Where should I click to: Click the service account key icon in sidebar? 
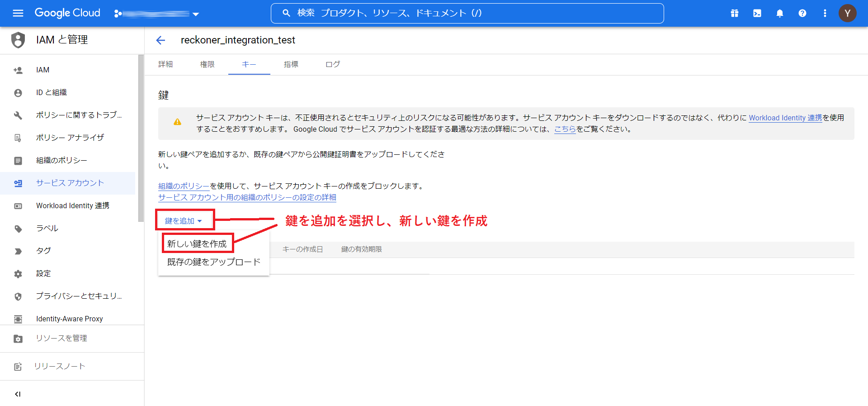tap(18, 183)
